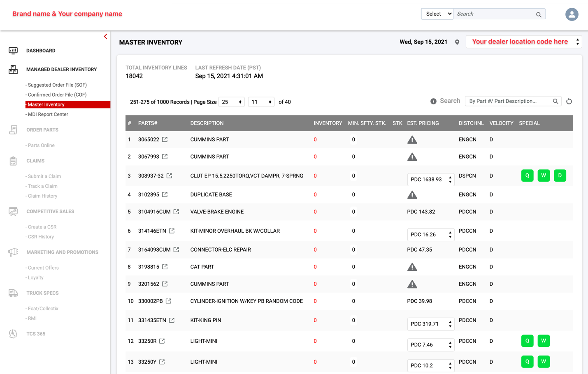Open Parts Online under Order Parts
This screenshot has height=374, width=588.
pos(40,145)
